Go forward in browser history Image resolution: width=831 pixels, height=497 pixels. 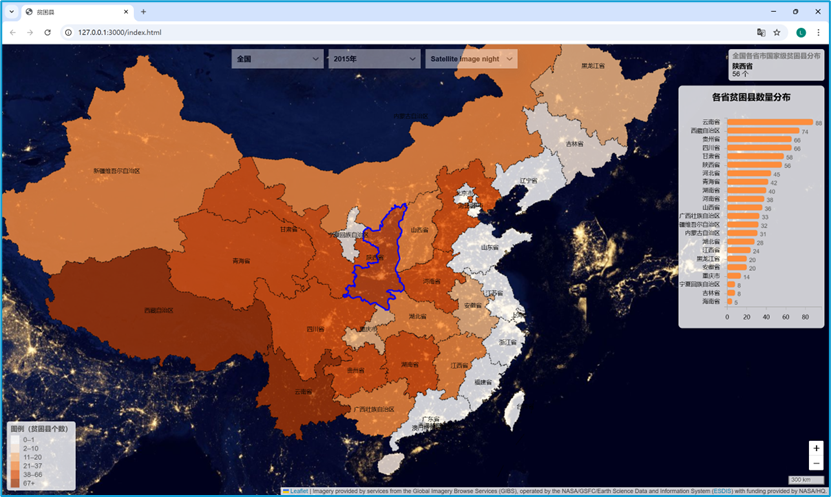[x=30, y=32]
